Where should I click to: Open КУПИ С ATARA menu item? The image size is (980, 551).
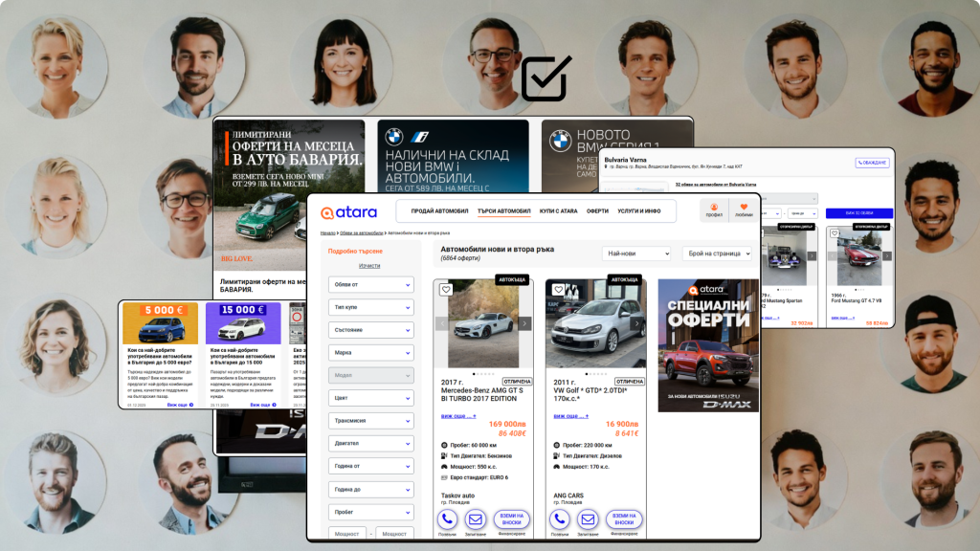point(558,211)
